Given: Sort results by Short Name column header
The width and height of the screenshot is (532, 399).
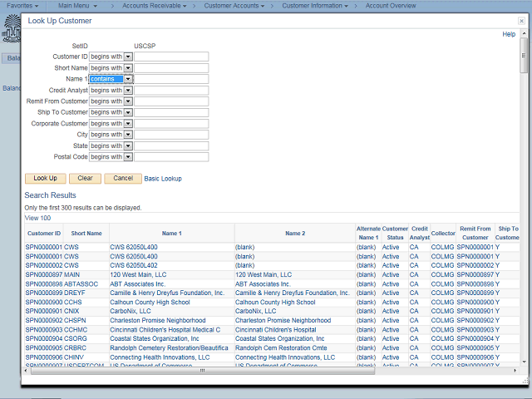Looking at the screenshot, I should (86, 233).
